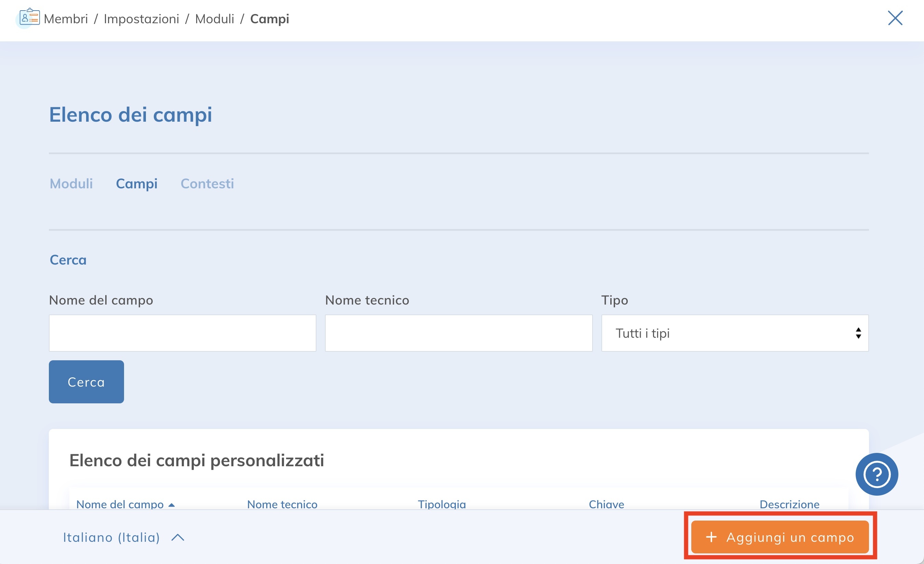Go to Membri in the breadcrumb

66,19
